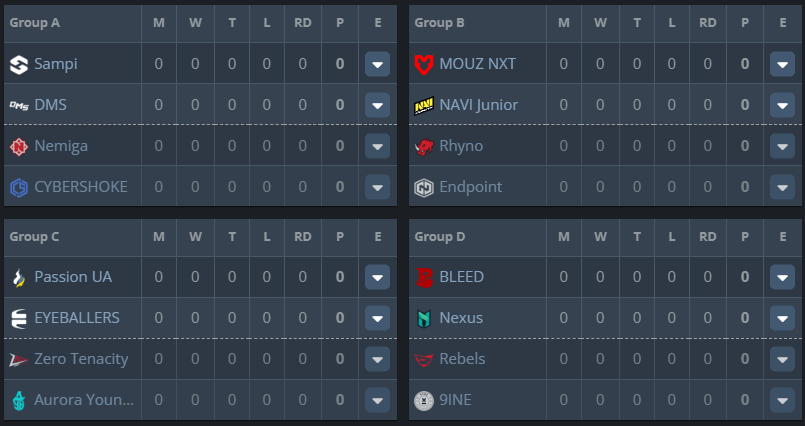Click the Aurora Young team logo
Viewport: 805px width, 426px height.
19,400
